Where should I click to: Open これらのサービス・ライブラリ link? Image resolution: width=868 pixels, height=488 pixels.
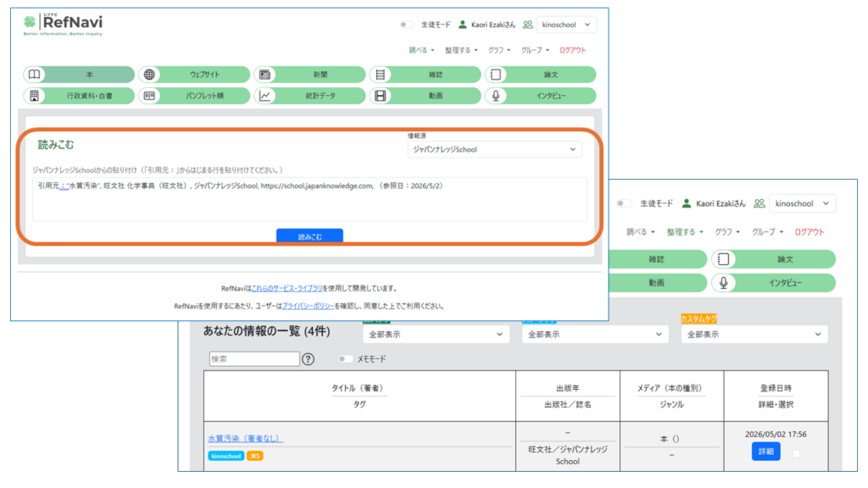(287, 288)
